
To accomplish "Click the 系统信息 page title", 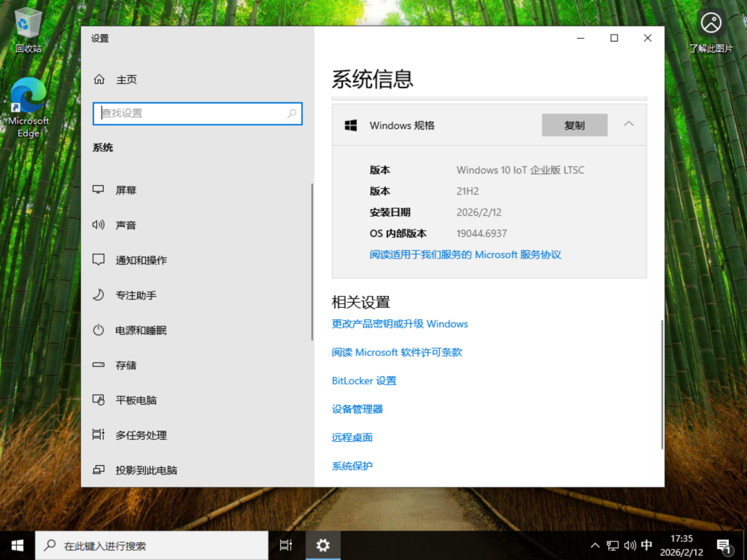I will point(372,79).
